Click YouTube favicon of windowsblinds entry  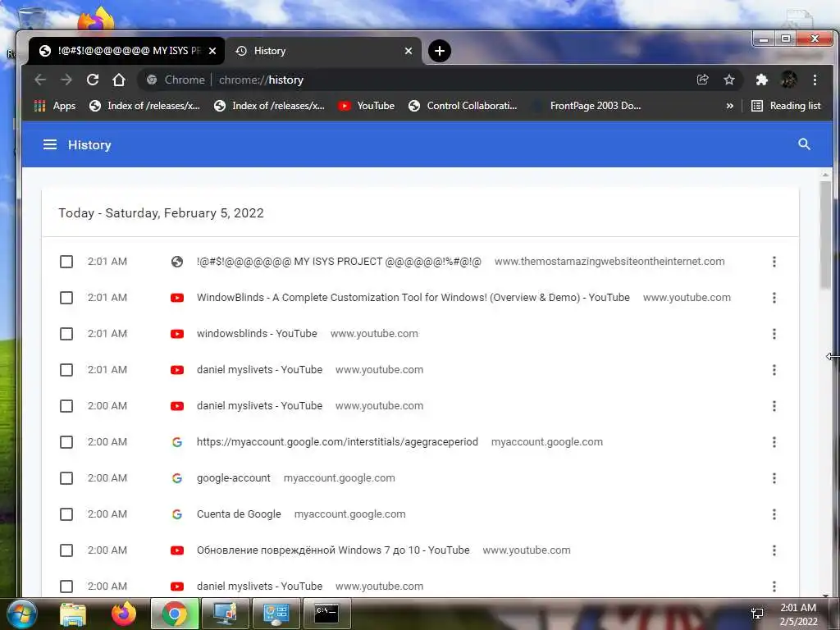[177, 334]
